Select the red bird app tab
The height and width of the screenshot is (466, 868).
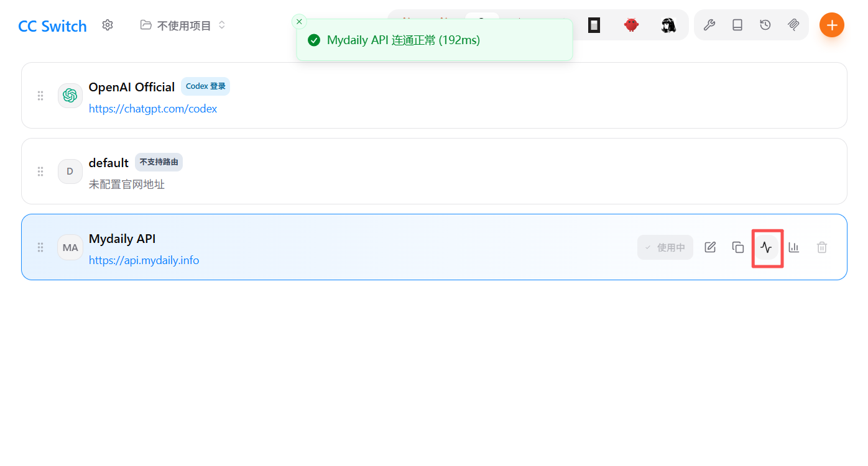point(631,25)
